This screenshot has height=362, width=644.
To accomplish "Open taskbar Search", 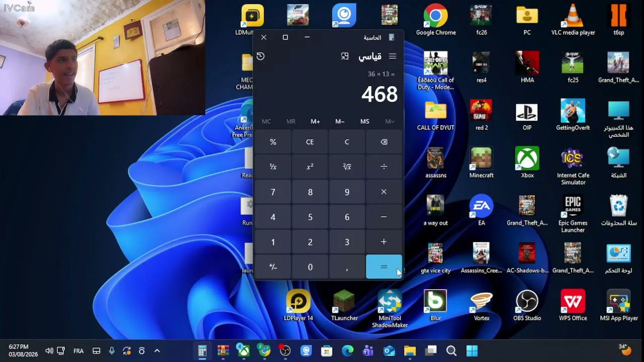I will 451,351.
